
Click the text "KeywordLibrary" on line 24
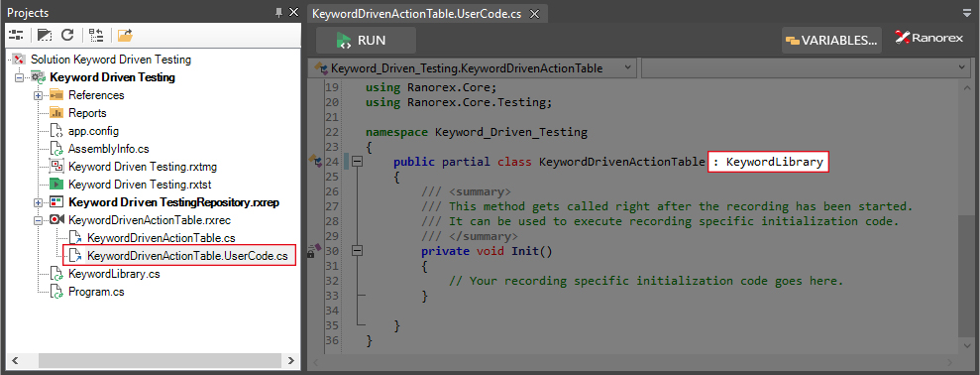(774, 162)
